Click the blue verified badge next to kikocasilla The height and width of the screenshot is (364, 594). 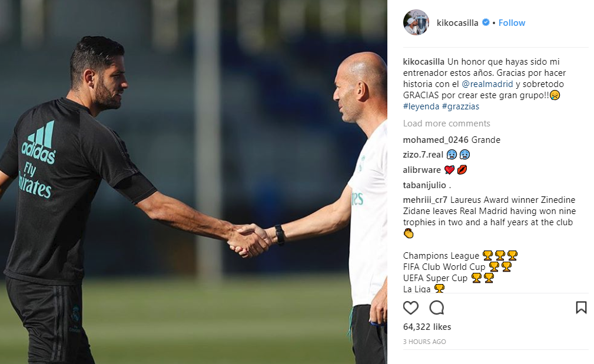(x=486, y=23)
